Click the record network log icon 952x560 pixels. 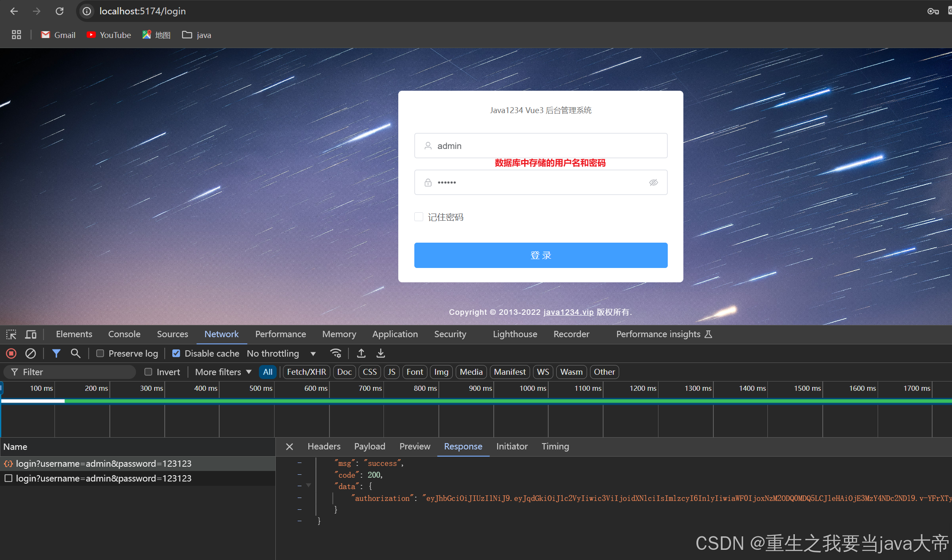tap(11, 353)
